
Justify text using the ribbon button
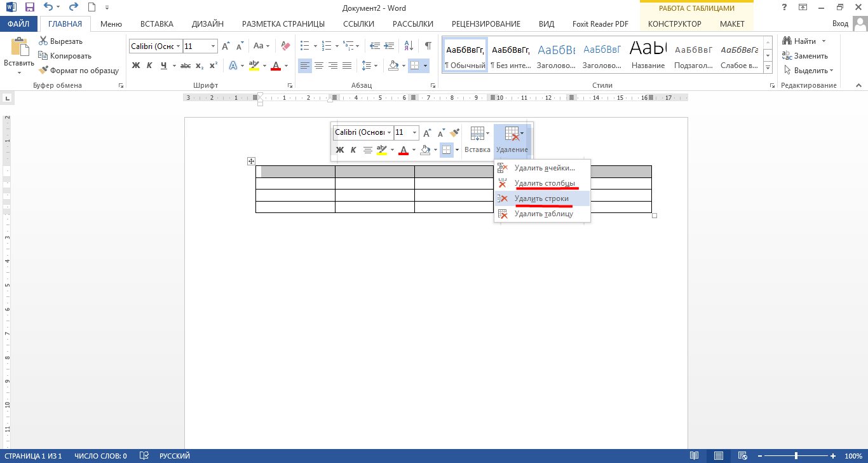tap(347, 66)
